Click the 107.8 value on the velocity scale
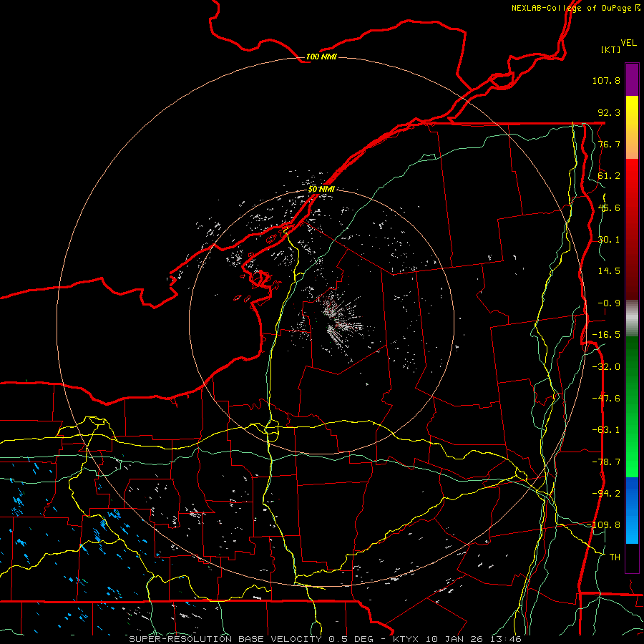Viewport: 644px width, 644px height. pyautogui.click(x=606, y=80)
